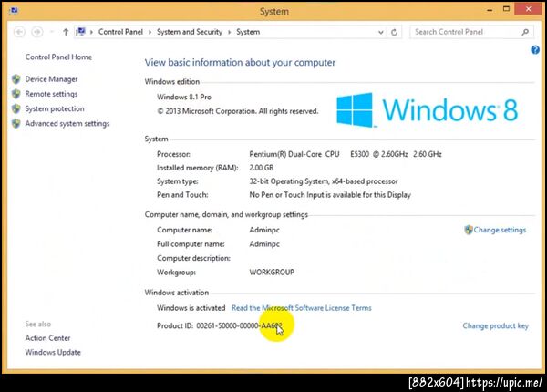Click the "WORKGROUP" value
Viewport: 547px width, 392px height.
272,273
